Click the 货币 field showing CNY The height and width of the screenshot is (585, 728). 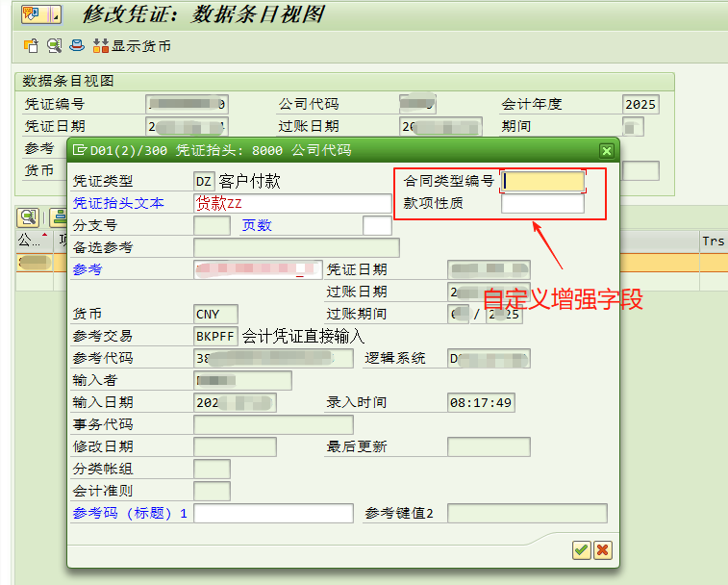pos(215,314)
